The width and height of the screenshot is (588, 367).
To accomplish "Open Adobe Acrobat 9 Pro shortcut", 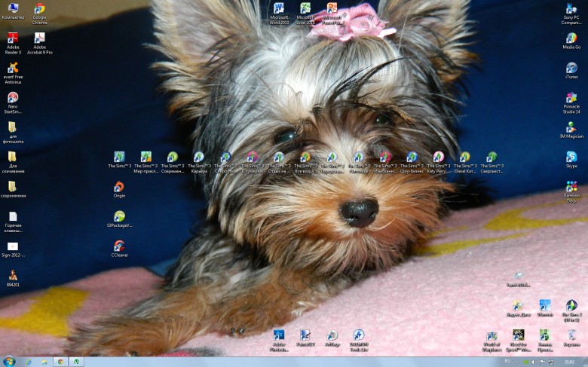I will point(39,38).
